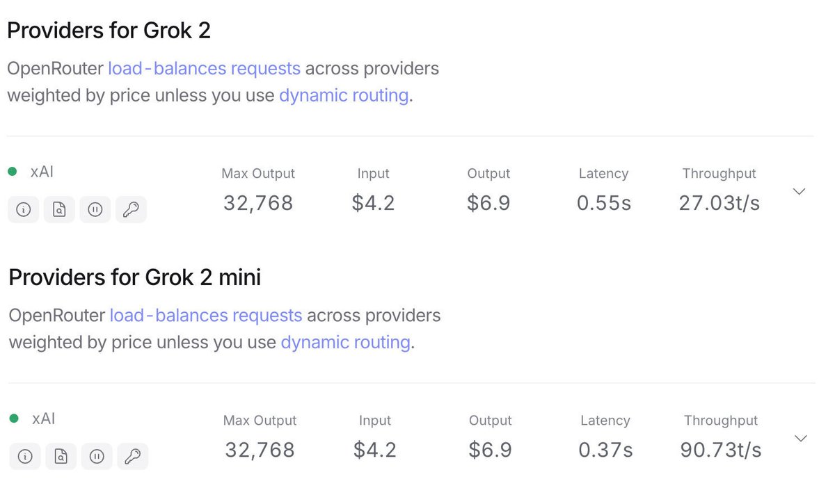835x504 pixels.
Task: Click the $6.9 output price for Grok 2 mini
Action: pyautogui.click(x=490, y=450)
